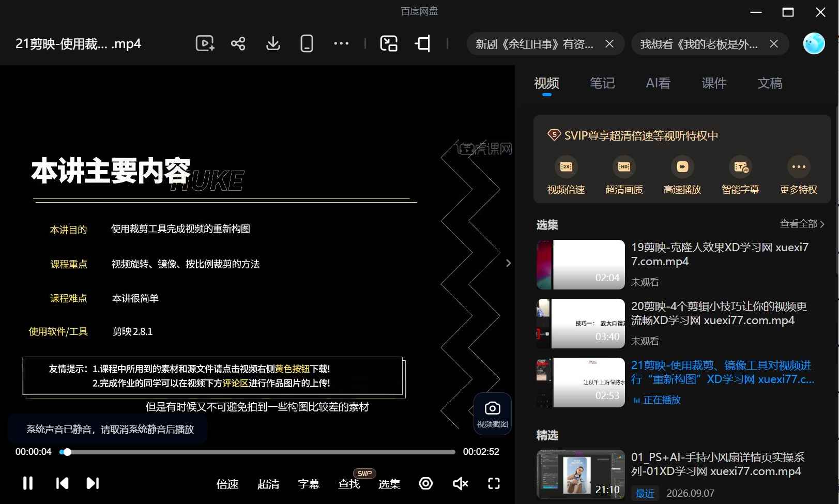Open the 我想看《我的老板是外... suggestion

[699, 44]
